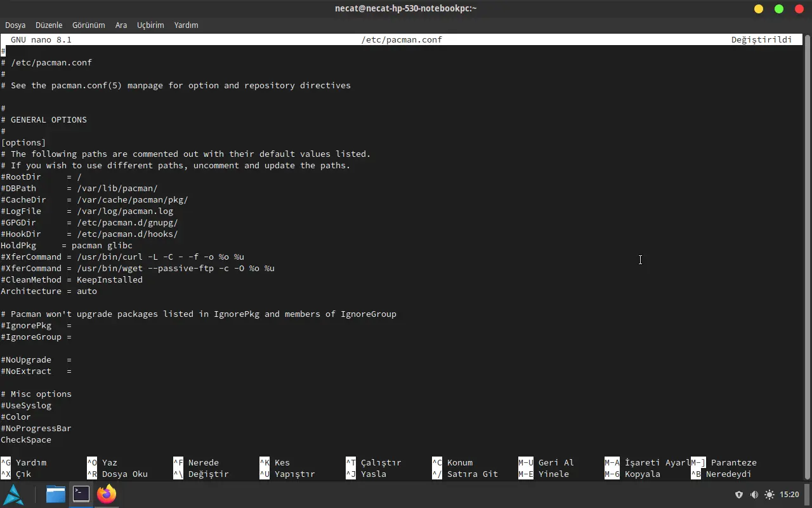Click the #NoExtract line

(36, 371)
